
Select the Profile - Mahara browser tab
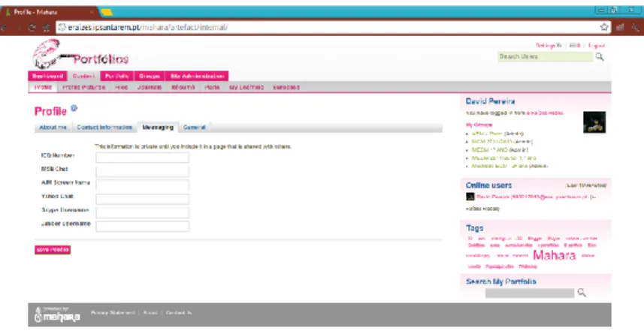coord(50,12)
